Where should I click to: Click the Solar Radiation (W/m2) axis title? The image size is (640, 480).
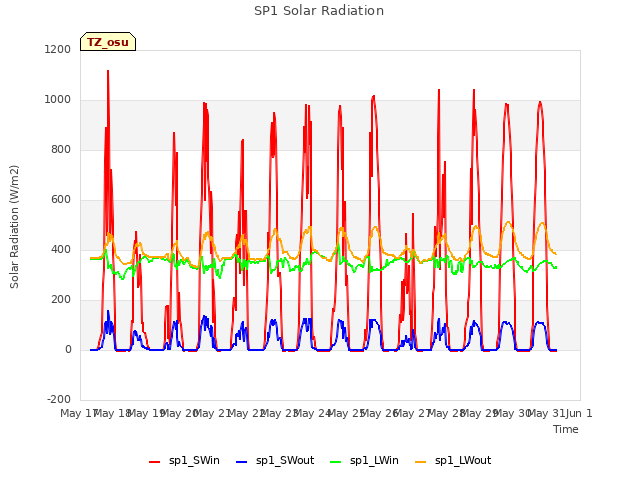pos(14,227)
